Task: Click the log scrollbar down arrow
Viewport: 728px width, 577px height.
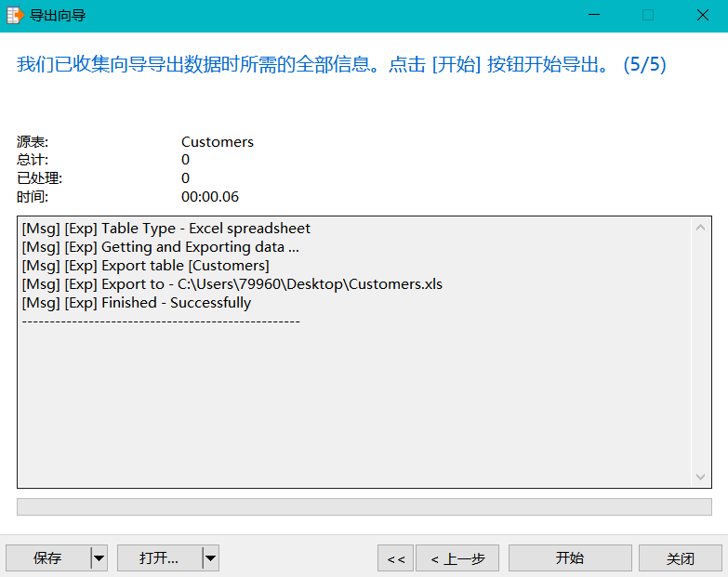Action: tap(701, 477)
